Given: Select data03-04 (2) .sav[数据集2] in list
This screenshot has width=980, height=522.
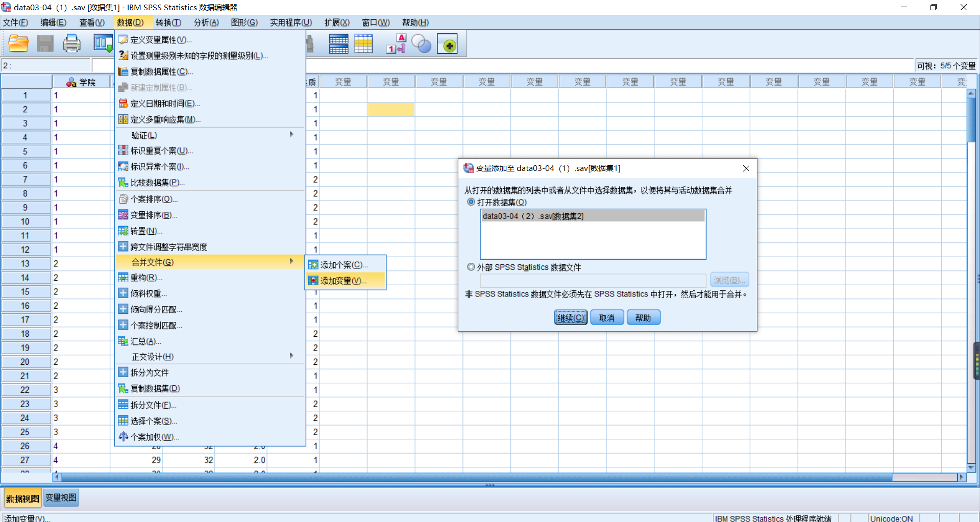Looking at the screenshot, I should (593, 216).
